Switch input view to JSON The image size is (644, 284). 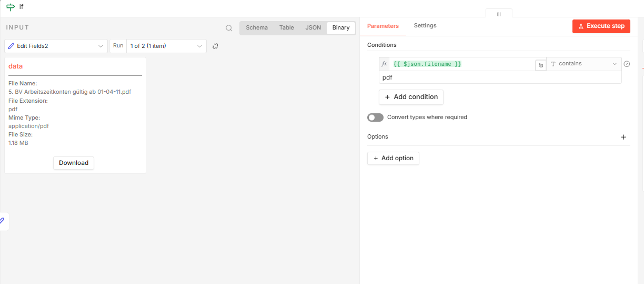(x=313, y=28)
